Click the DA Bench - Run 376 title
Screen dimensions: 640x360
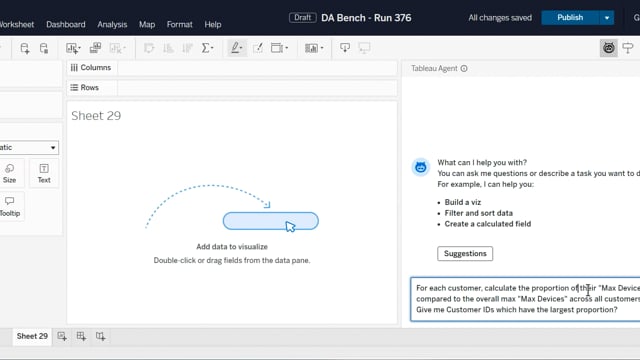coord(366,18)
